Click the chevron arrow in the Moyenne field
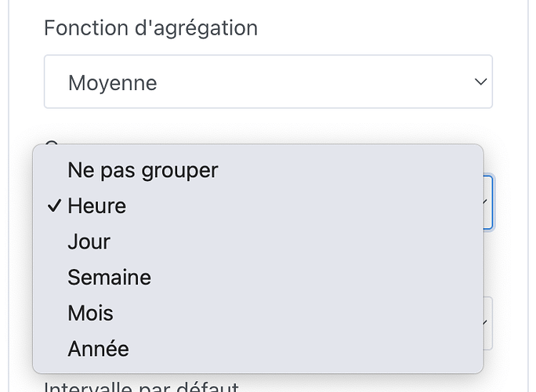Screen dimensions: 536x392 point(480,82)
